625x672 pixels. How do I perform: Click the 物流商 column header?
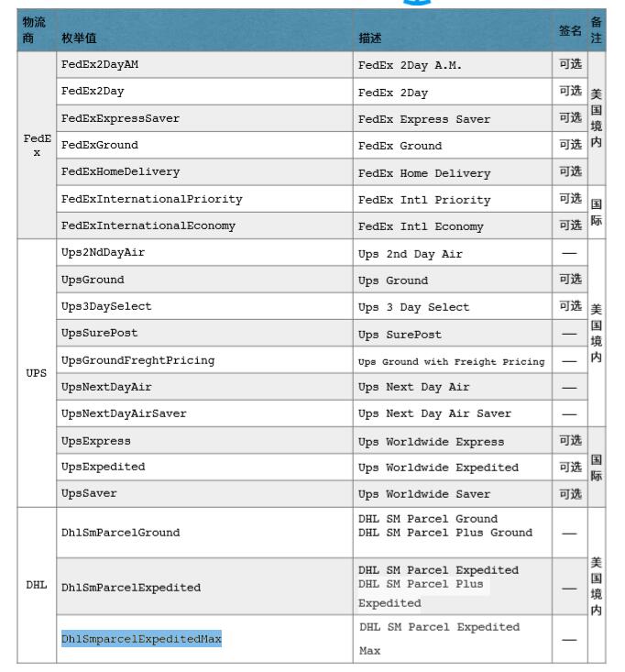34,30
